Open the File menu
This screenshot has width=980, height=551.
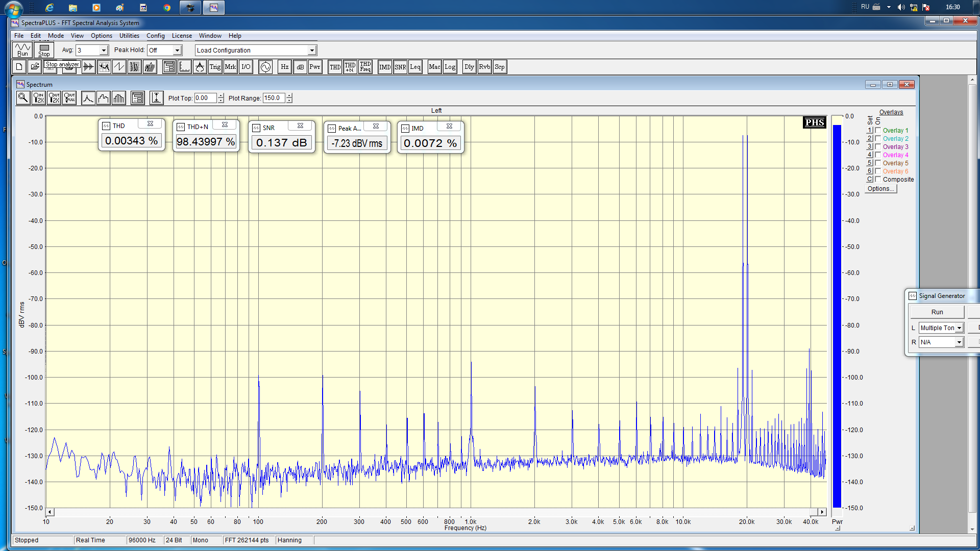coord(19,36)
